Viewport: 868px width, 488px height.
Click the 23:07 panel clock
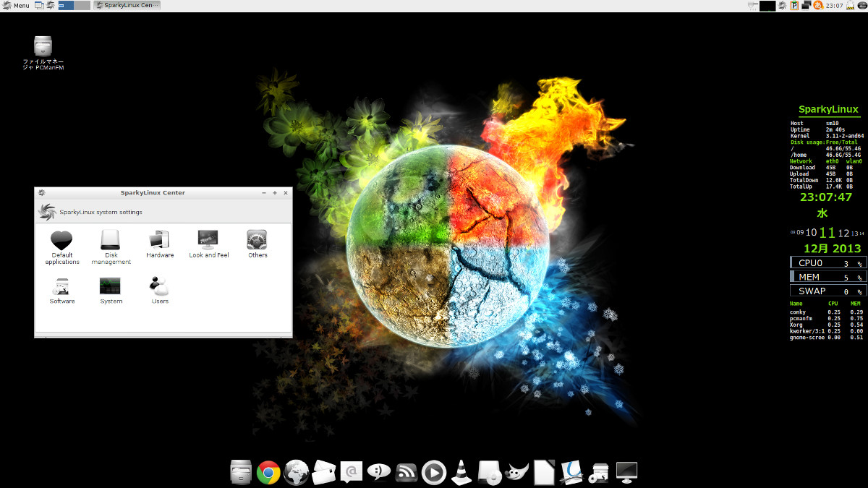(x=834, y=5)
